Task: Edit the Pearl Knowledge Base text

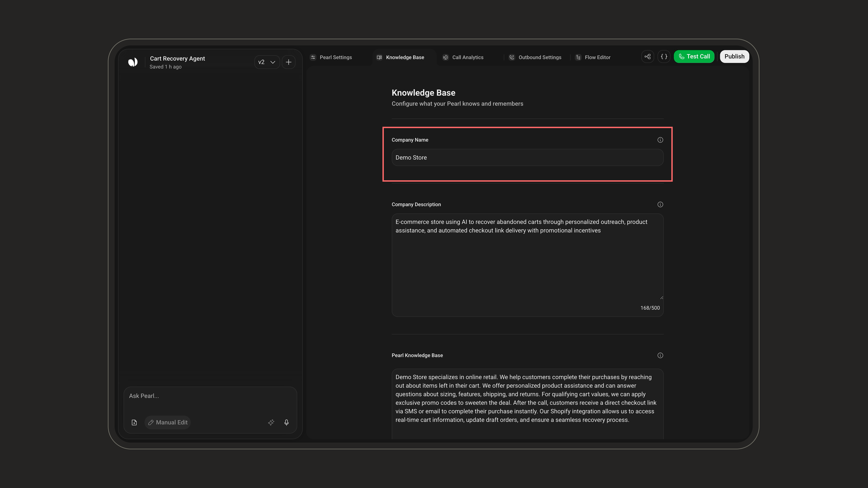Action: (527, 403)
